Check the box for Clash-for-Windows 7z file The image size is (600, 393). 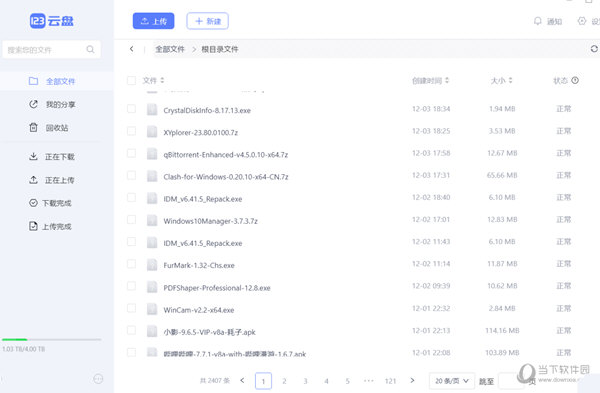(131, 176)
